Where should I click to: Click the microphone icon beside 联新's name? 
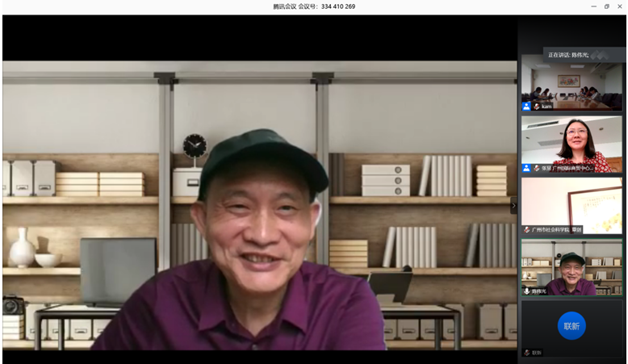(526, 352)
